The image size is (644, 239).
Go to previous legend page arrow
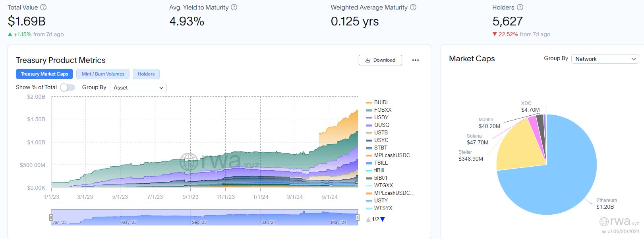click(x=368, y=220)
